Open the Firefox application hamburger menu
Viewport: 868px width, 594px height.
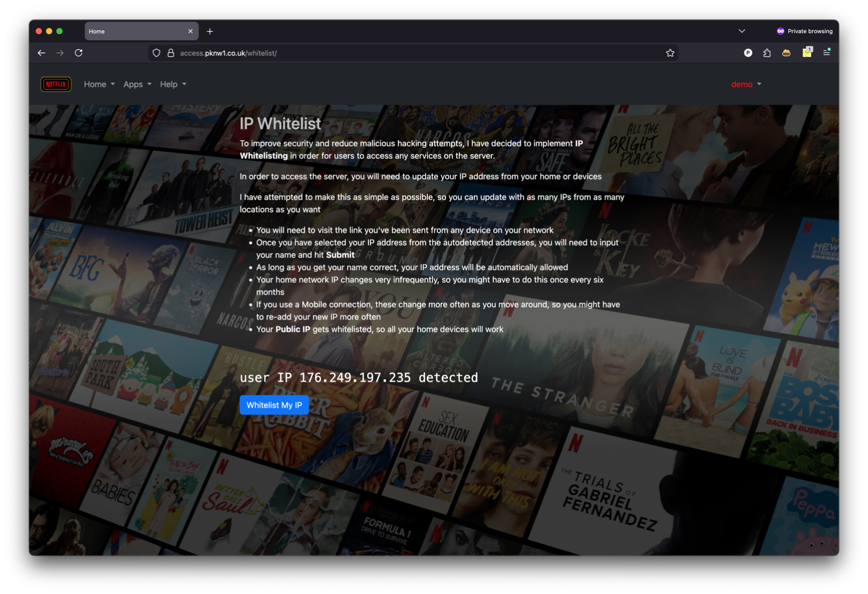827,53
